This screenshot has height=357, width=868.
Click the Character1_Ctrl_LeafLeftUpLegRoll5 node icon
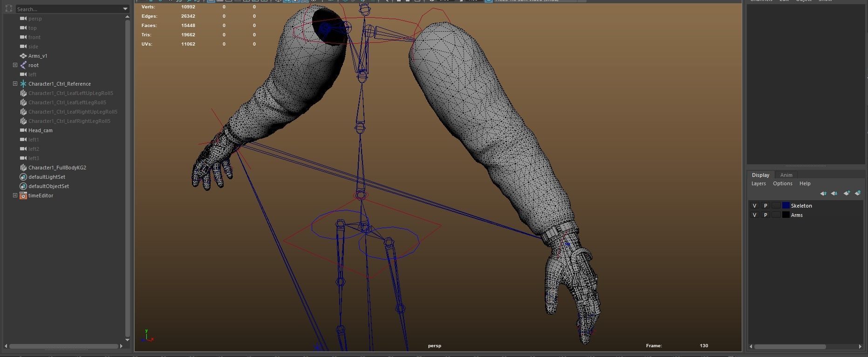pyautogui.click(x=23, y=93)
